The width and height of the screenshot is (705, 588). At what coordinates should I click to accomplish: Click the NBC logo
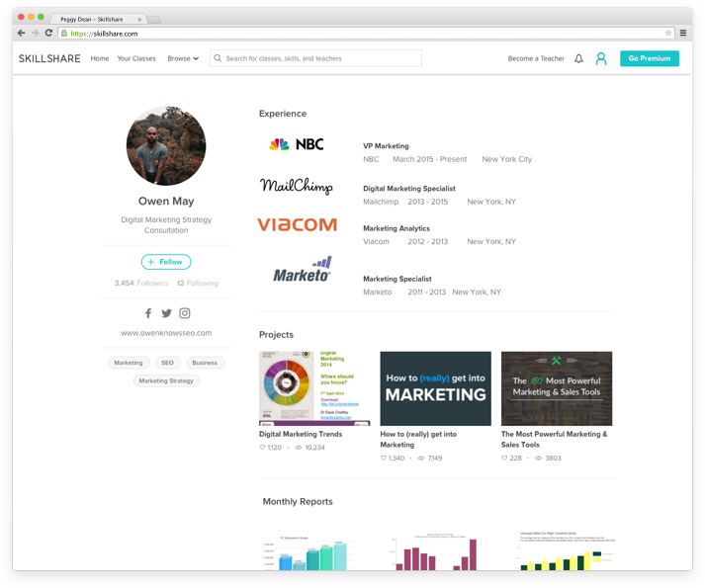297,144
